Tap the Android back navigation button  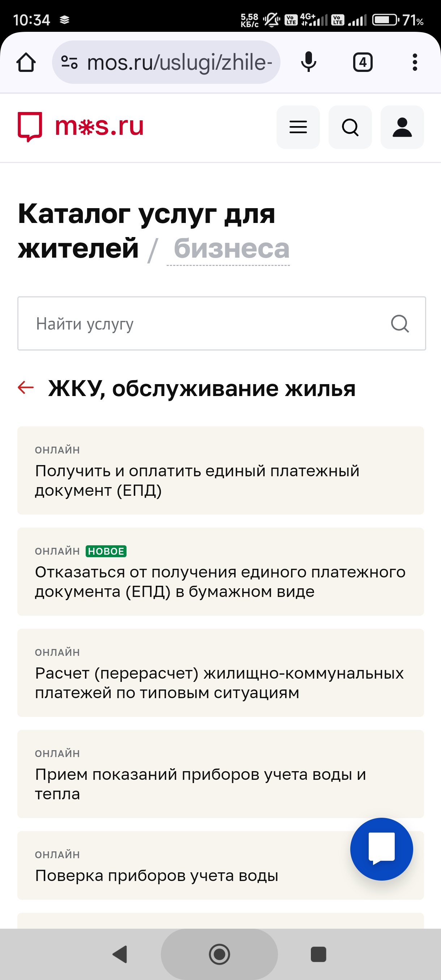120,954
